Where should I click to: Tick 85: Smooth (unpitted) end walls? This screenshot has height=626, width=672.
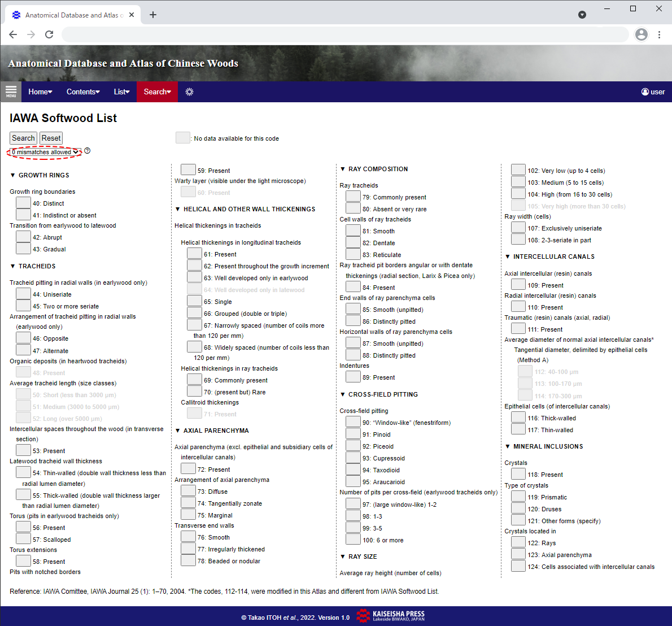tap(353, 308)
